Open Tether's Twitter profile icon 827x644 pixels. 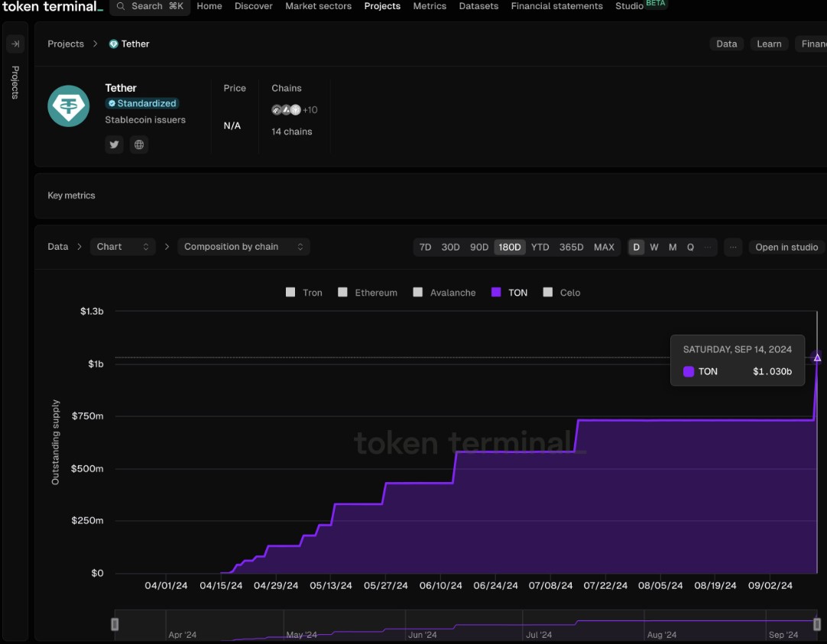click(114, 144)
